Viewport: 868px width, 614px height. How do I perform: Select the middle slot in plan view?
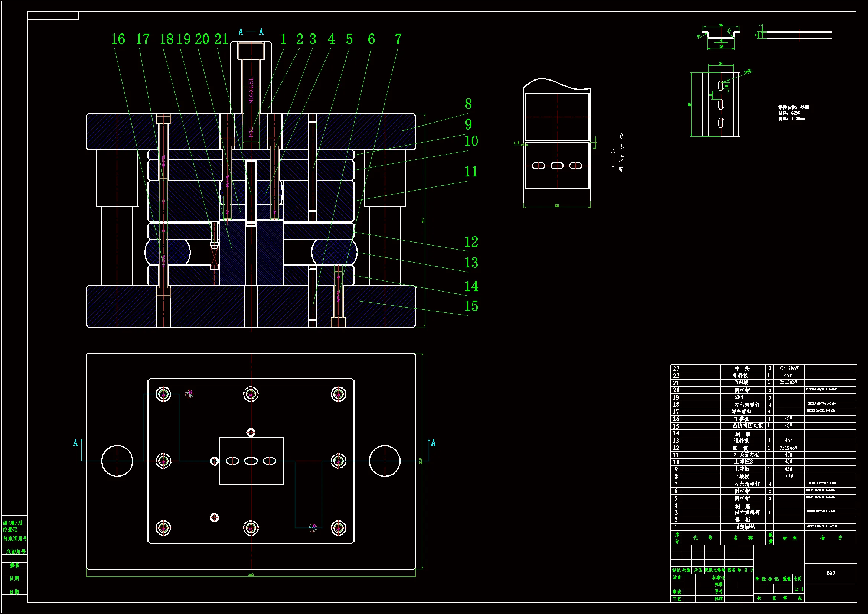point(251,461)
